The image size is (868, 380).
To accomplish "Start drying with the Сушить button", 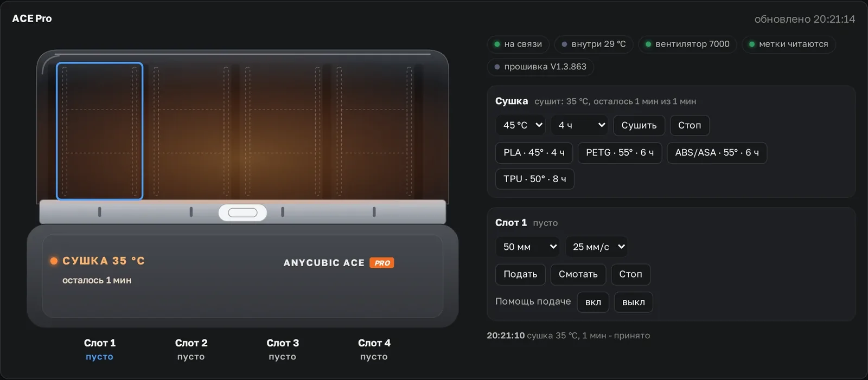I will [639, 125].
